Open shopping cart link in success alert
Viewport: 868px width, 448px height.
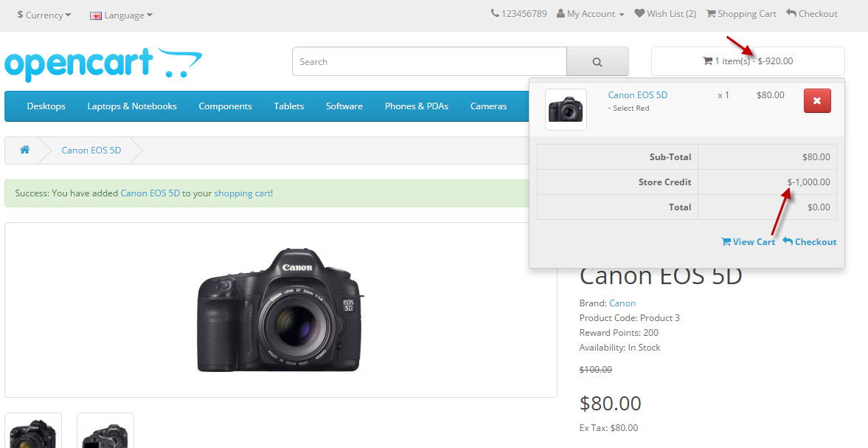click(243, 193)
